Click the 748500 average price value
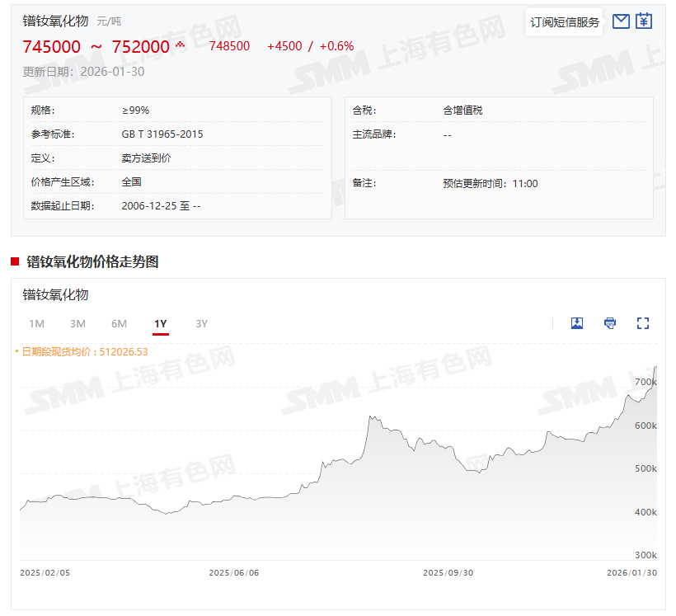This screenshot has width=676, height=616. 229,46
